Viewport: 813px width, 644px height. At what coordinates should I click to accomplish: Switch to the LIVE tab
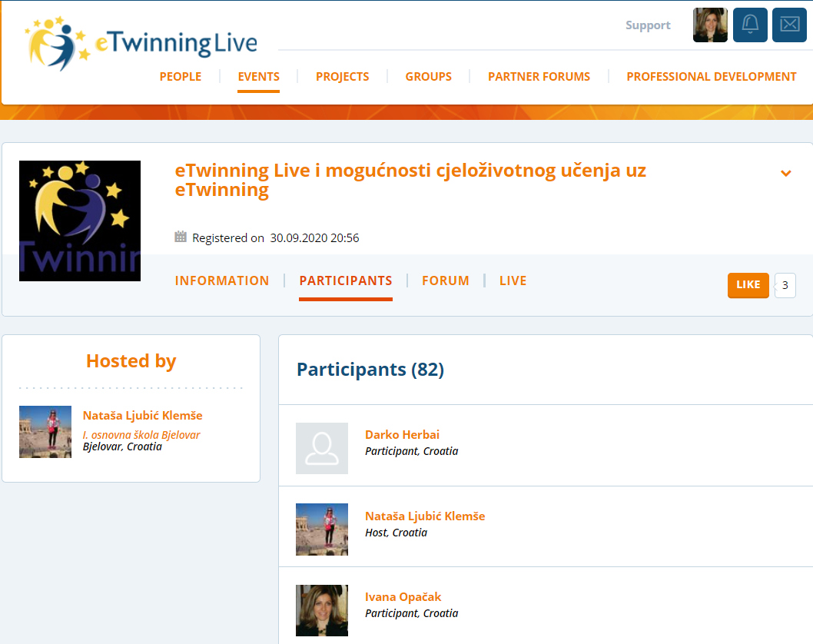[x=513, y=281]
